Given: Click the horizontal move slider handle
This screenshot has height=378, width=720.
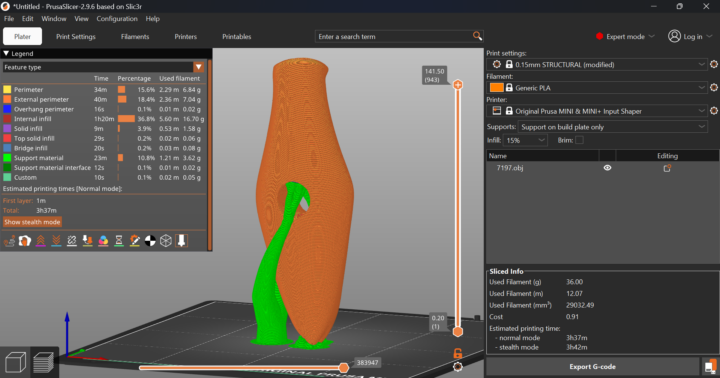Looking at the screenshot, I should click(x=343, y=367).
